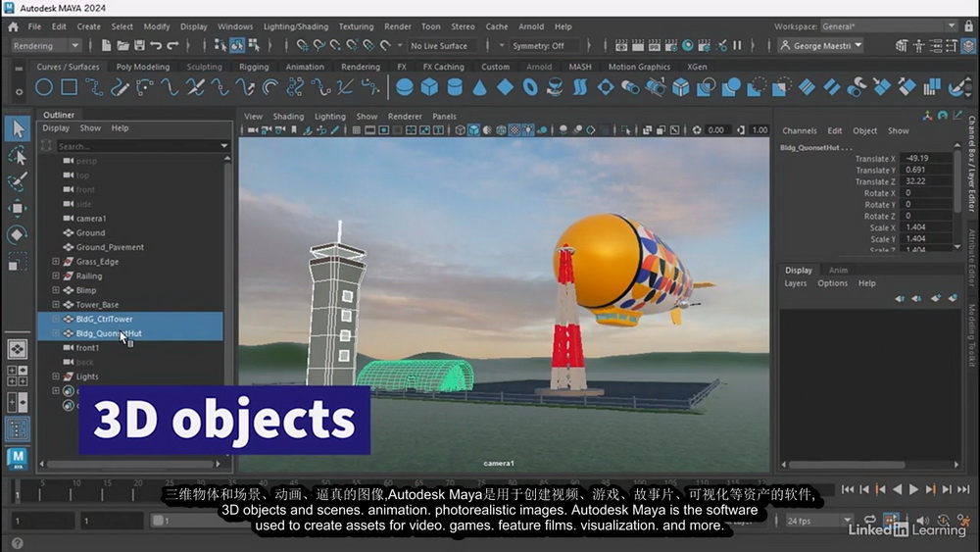Create a cube from the shelf

point(429,87)
